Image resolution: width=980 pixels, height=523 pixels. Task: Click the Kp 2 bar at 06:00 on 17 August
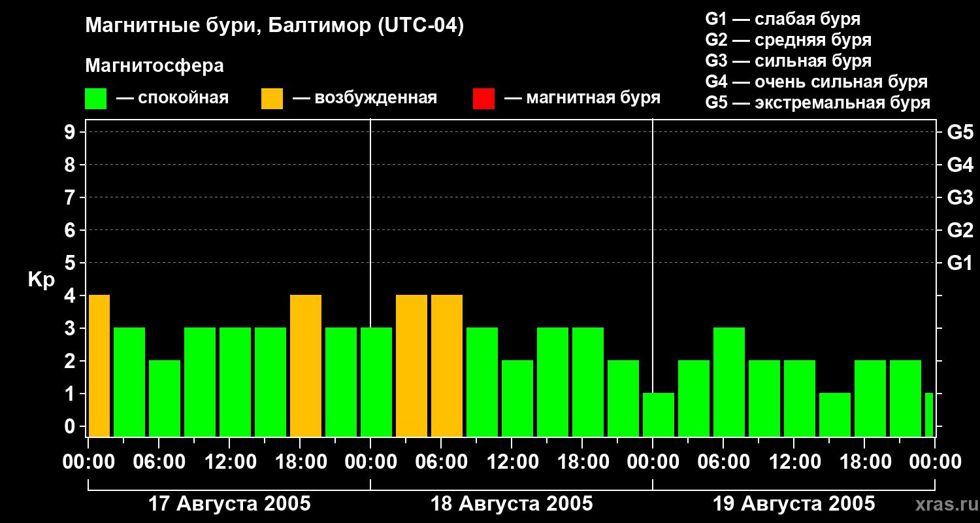pos(165,398)
